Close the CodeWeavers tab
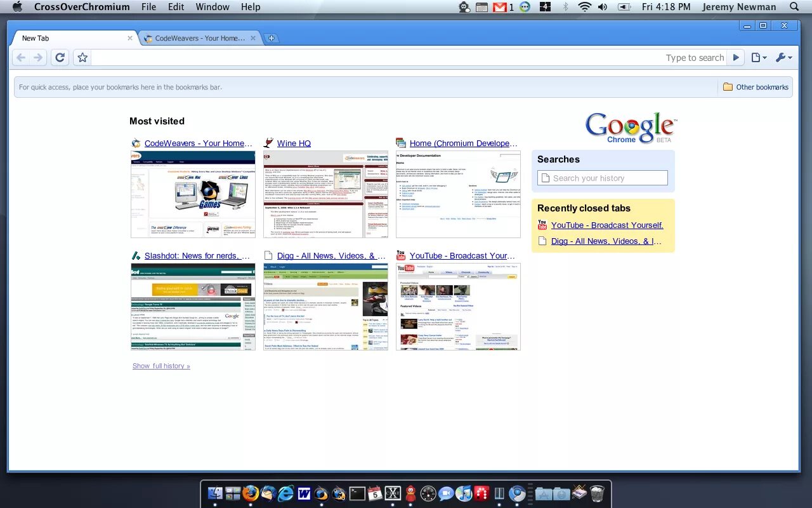This screenshot has width=812, height=508. click(252, 38)
